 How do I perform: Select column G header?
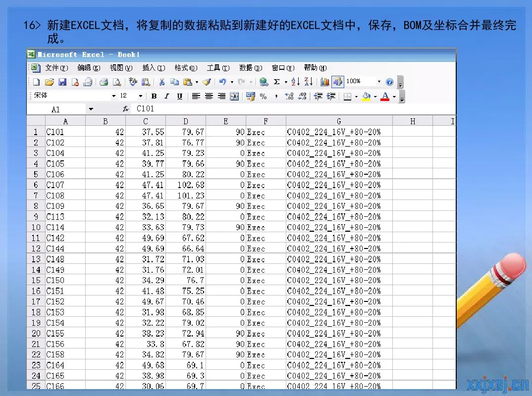pos(339,121)
